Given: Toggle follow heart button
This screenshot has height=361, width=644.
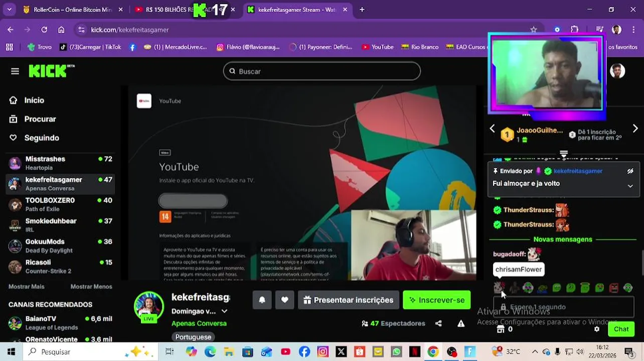Looking at the screenshot, I should (x=284, y=300).
